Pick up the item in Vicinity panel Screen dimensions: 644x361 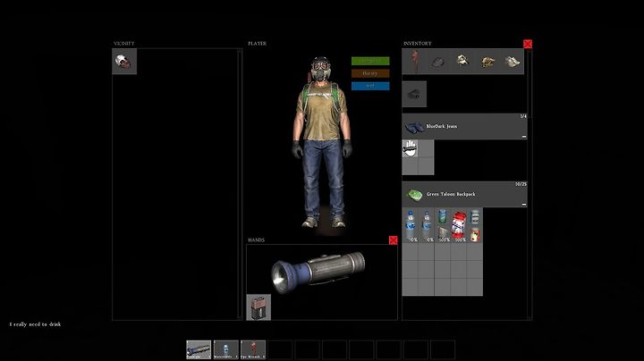124,62
